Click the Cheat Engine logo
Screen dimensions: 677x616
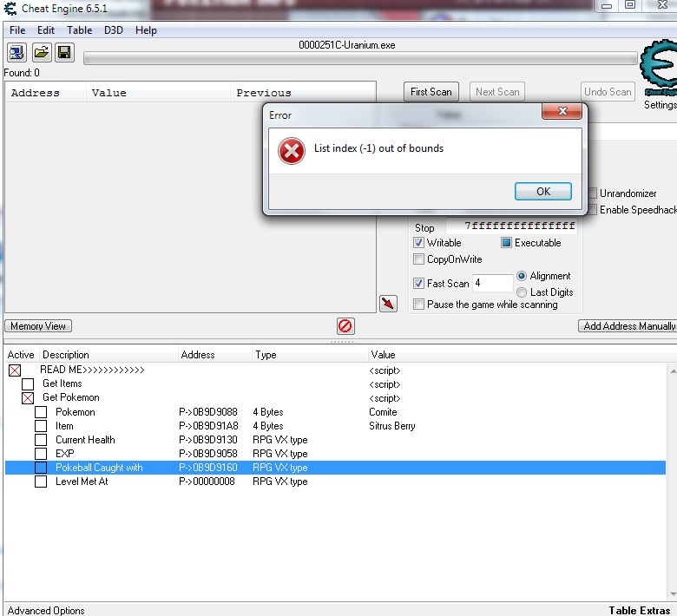658,68
